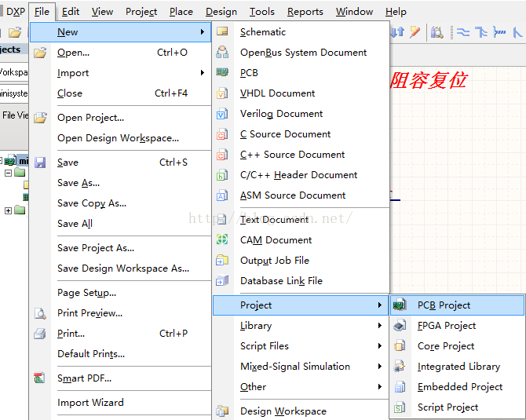The height and width of the screenshot is (420, 526).
Task: Click the PCB document icon
Action: tap(222, 72)
